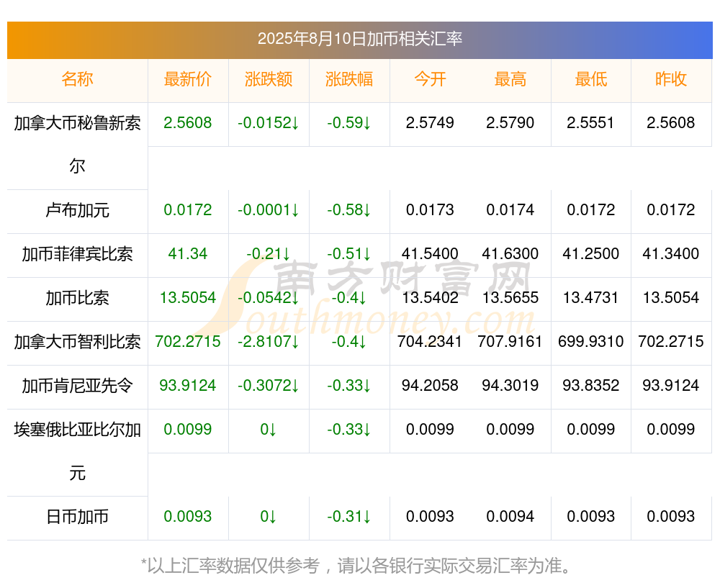Click the row name 加币菲律宾比索

click(77, 254)
